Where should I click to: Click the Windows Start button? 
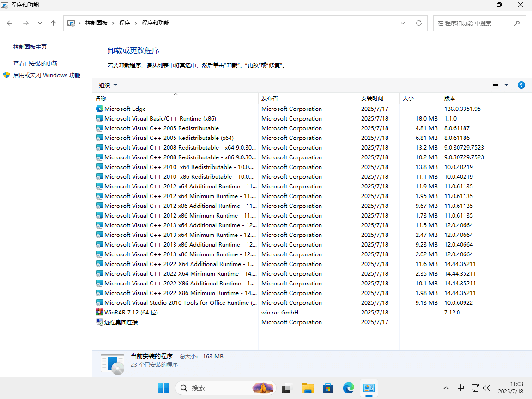click(x=163, y=388)
